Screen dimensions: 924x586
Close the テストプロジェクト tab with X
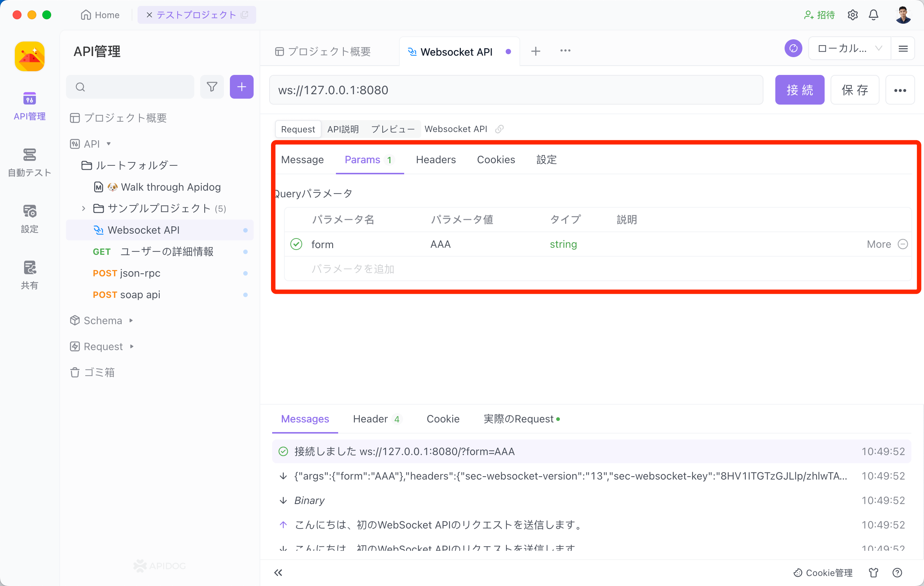[149, 15]
